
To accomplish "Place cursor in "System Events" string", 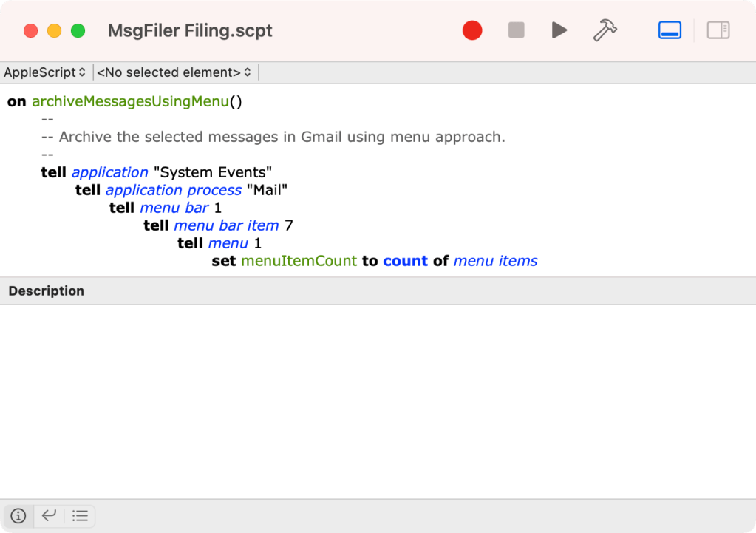I will 213,172.
